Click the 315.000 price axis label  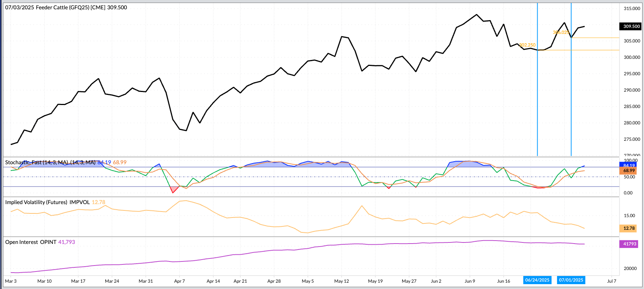pyautogui.click(x=632, y=9)
